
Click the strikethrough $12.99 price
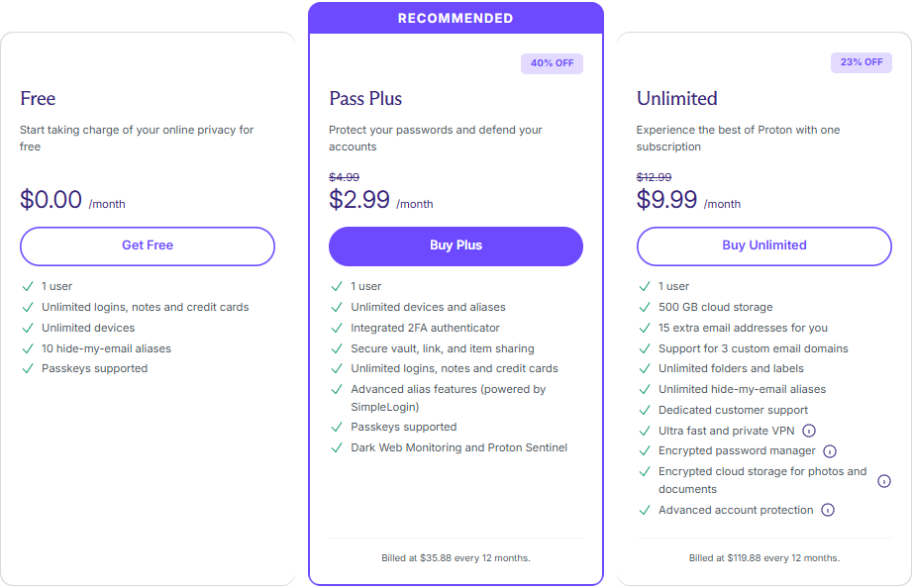[655, 176]
